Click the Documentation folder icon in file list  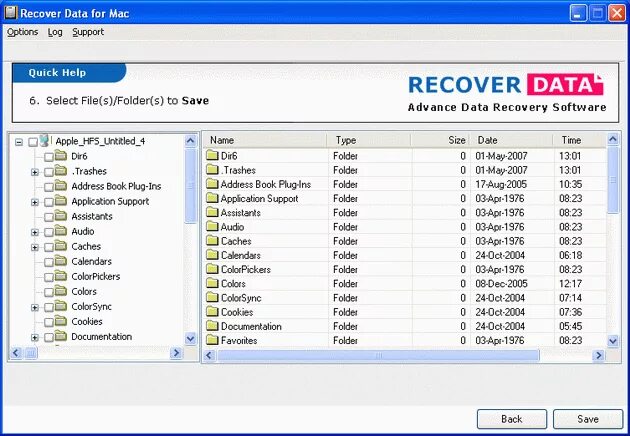tap(212, 326)
